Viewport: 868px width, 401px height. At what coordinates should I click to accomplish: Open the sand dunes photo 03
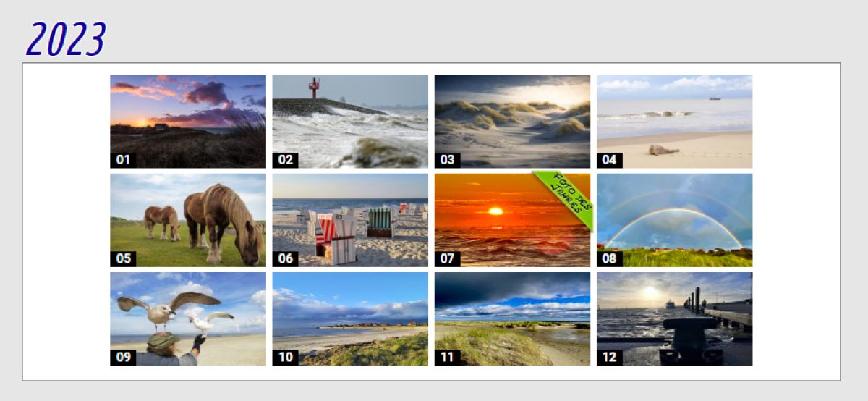click(512, 122)
